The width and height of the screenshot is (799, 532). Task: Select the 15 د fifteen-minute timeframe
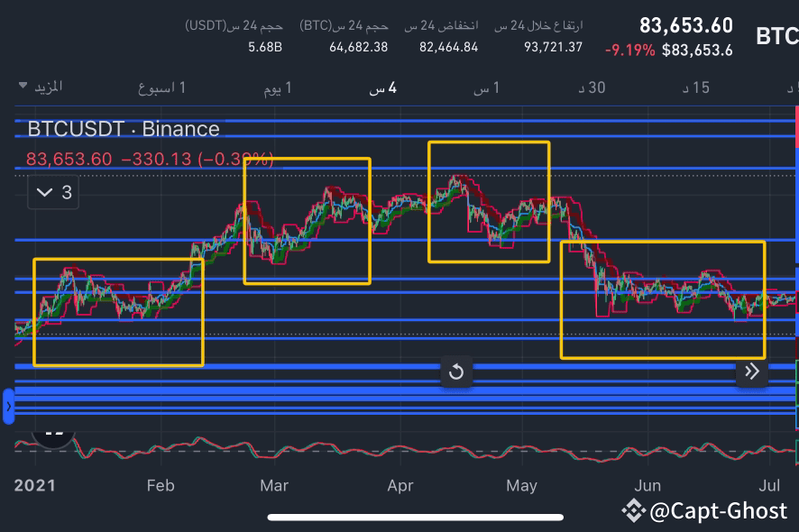pos(696,87)
